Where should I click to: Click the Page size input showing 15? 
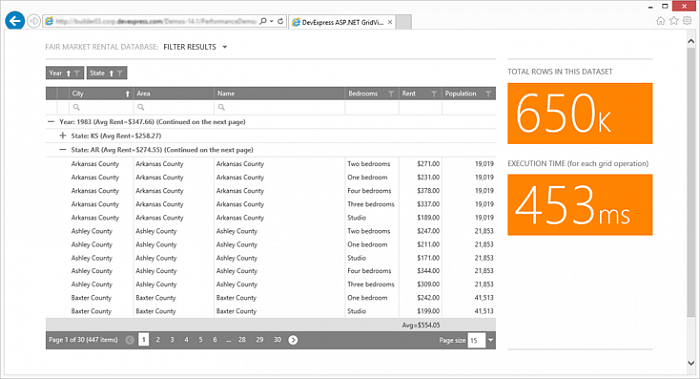click(x=476, y=340)
